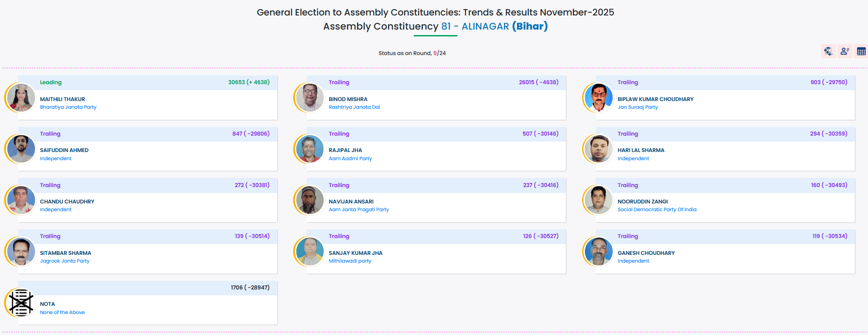Open the round-wise clipboard report icon
Screen dimensions: 868x335
828,51
